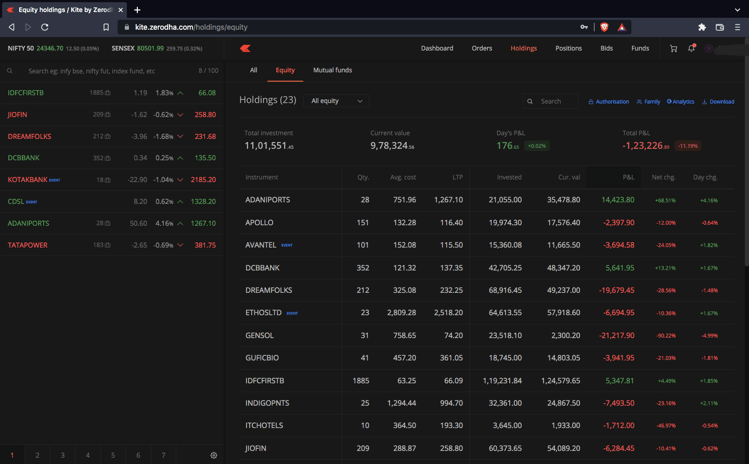This screenshot has height=464, width=749.
Task: Open the cart basket icon
Action: (674, 48)
